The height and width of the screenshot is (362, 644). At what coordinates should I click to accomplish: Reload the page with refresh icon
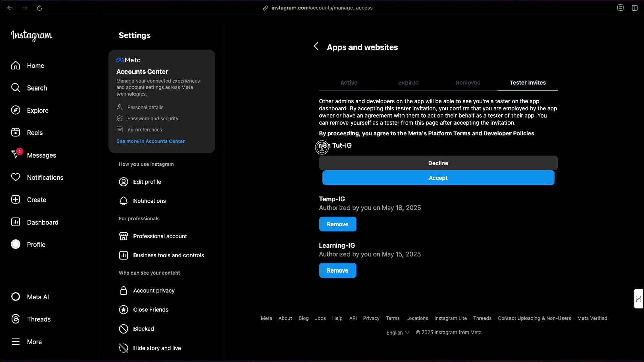coord(39,8)
